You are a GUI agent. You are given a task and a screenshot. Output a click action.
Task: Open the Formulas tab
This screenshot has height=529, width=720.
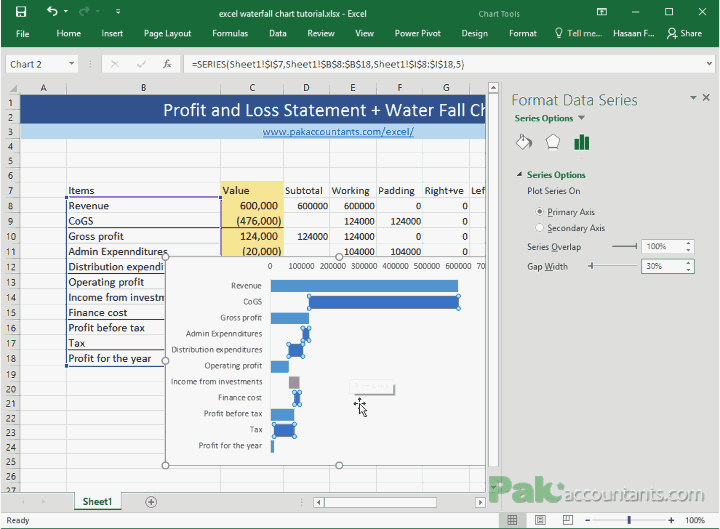coord(230,34)
